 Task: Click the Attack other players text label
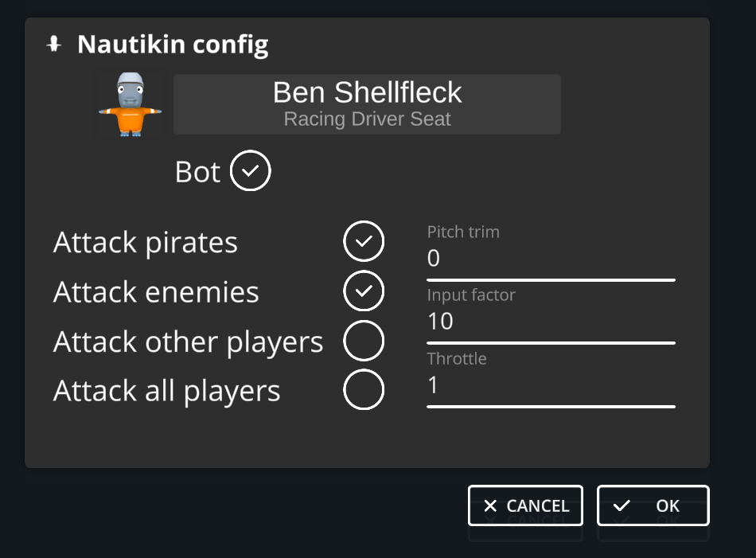(x=188, y=342)
